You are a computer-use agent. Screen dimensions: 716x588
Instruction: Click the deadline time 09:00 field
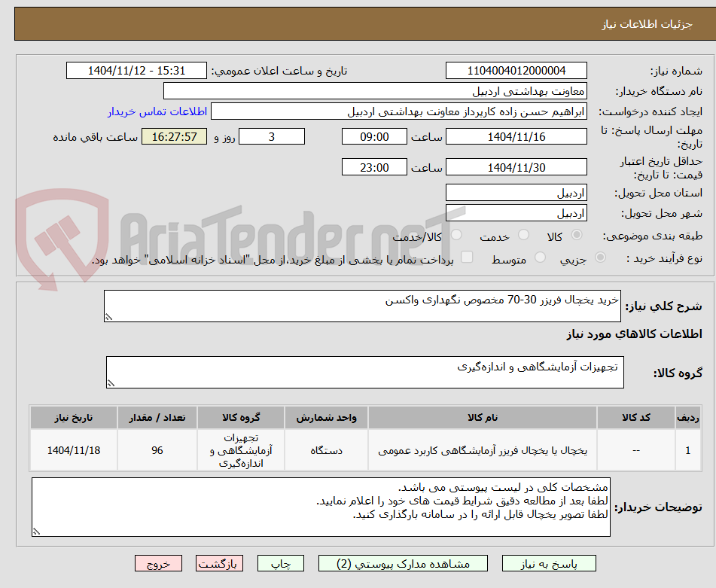(x=374, y=136)
